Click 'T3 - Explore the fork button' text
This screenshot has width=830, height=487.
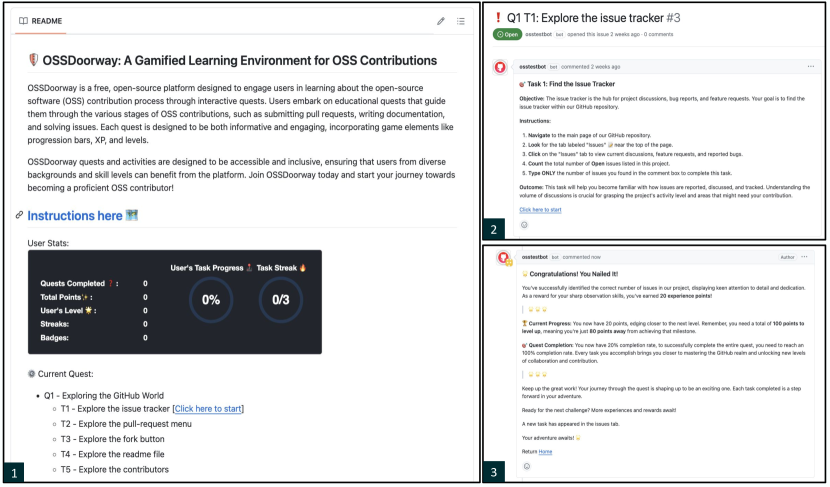(x=112, y=439)
